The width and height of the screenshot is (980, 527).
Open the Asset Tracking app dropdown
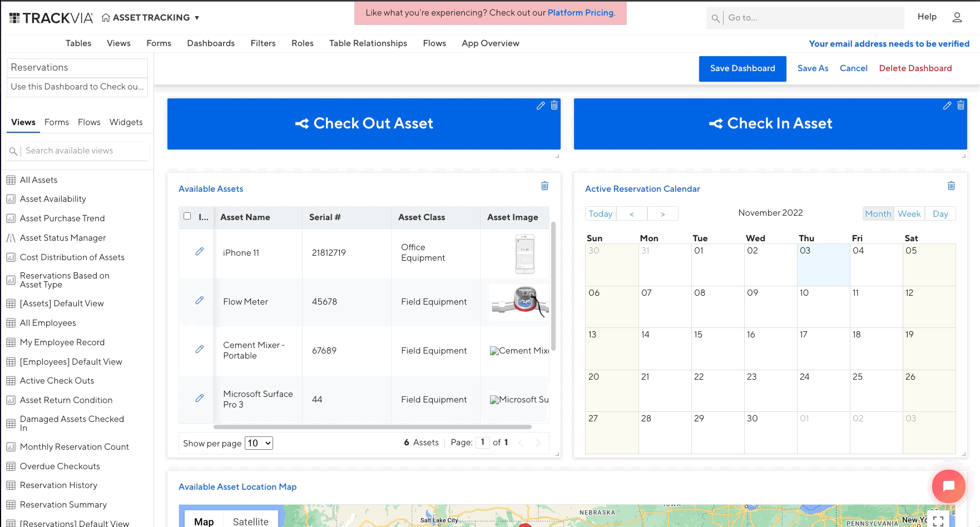pos(196,18)
